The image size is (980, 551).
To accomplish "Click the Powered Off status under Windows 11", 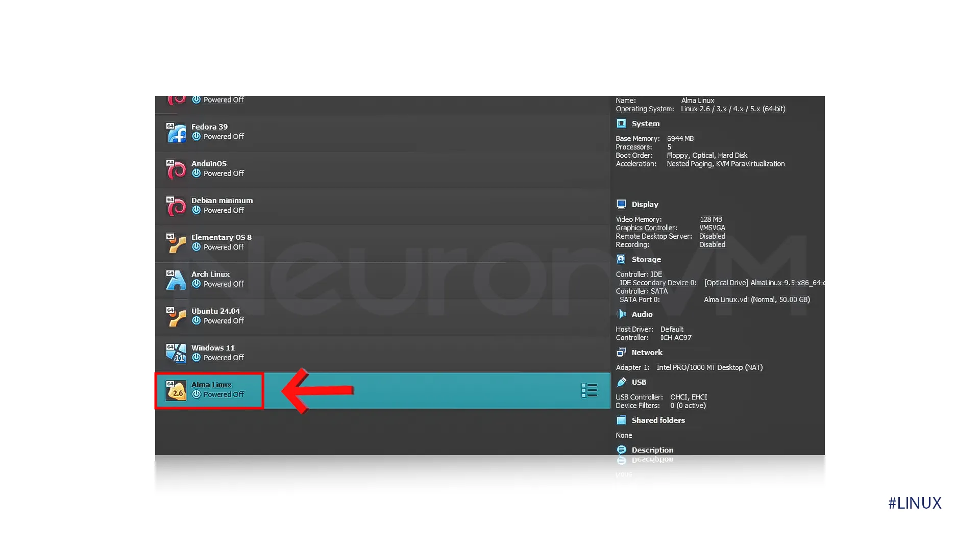I will coord(224,358).
